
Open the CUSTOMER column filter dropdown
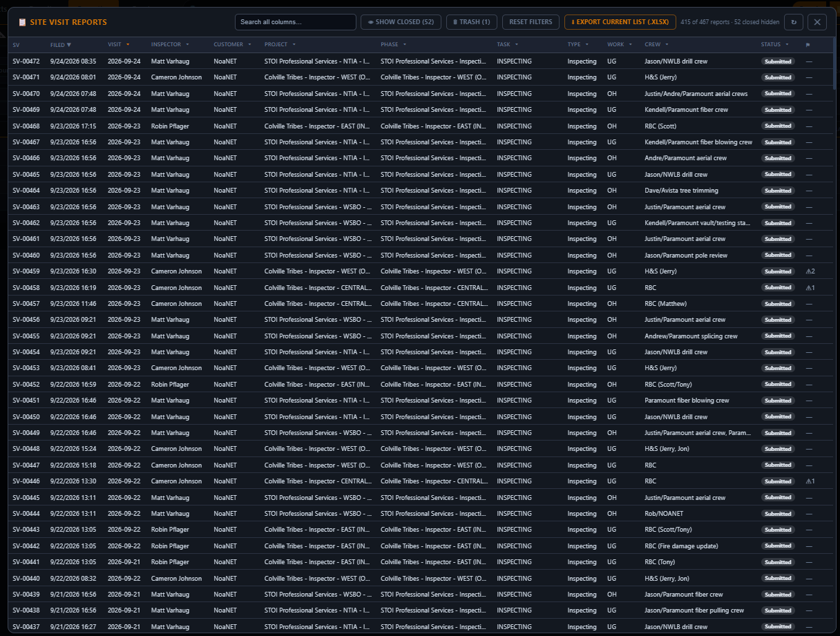click(x=250, y=45)
